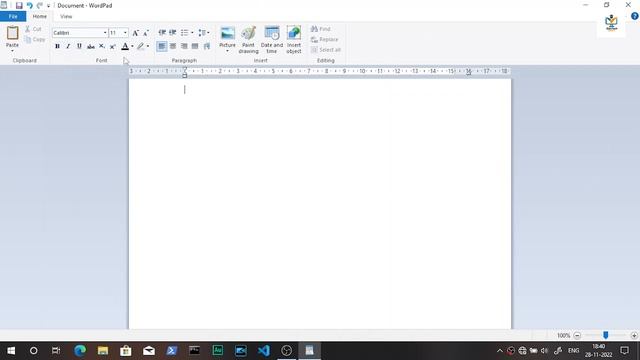Insert Date and time
This screenshot has height=360, width=640.
click(271, 40)
